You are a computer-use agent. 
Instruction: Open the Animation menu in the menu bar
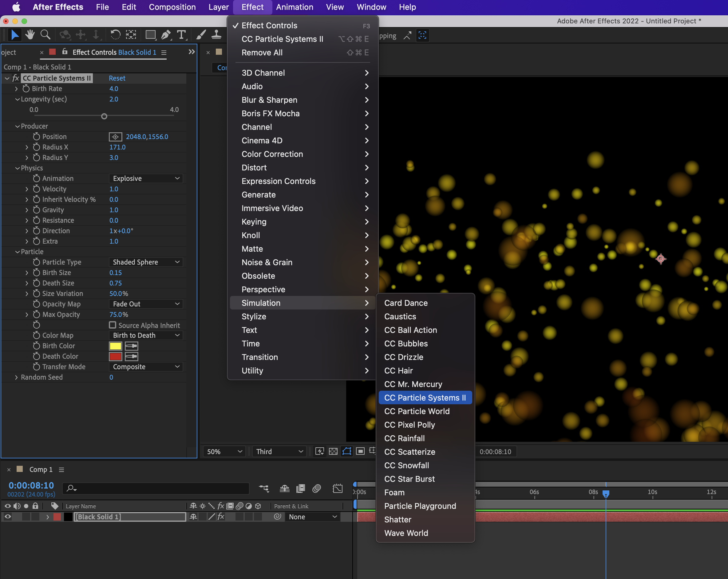click(x=295, y=7)
